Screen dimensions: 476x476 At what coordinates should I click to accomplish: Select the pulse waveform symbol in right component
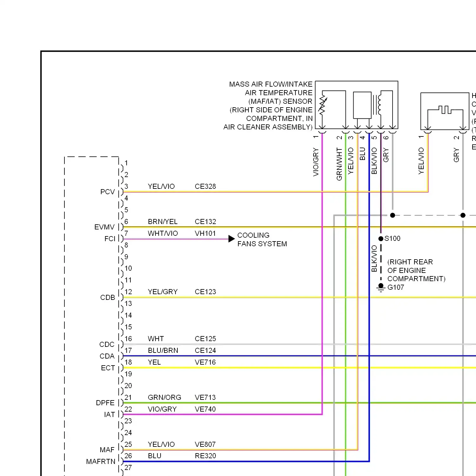445,110
